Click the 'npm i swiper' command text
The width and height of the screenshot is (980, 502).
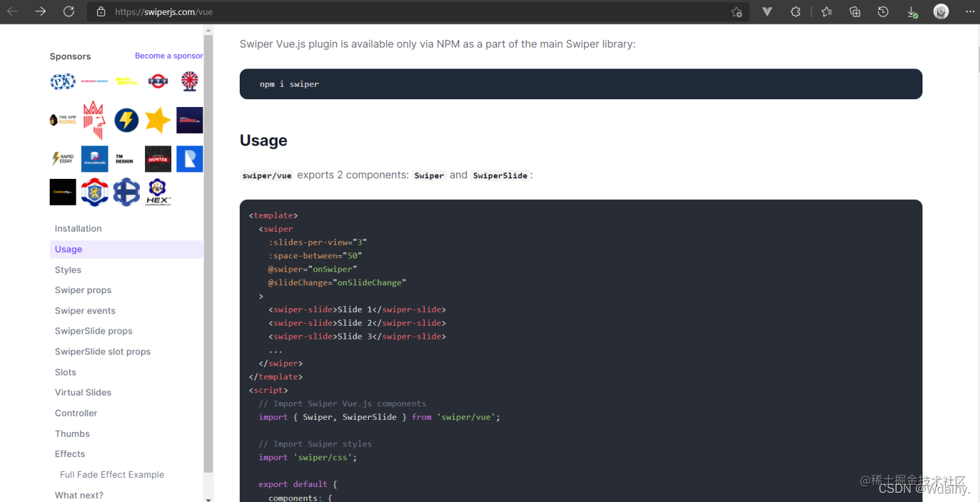(289, 84)
